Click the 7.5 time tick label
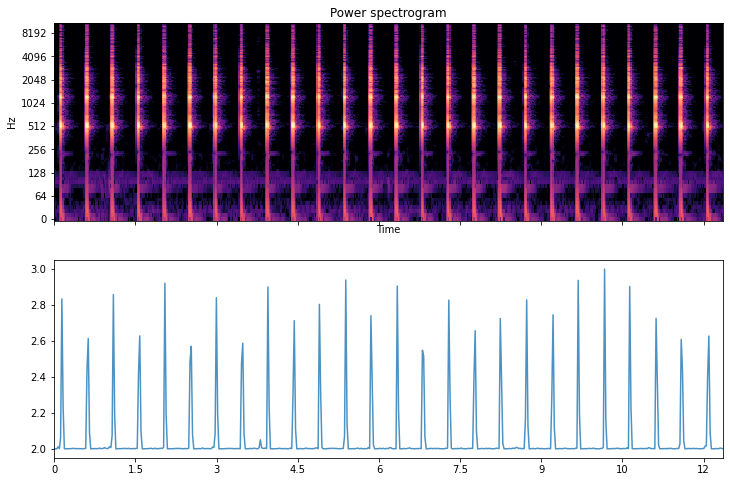This screenshot has height=482, width=730. click(459, 467)
